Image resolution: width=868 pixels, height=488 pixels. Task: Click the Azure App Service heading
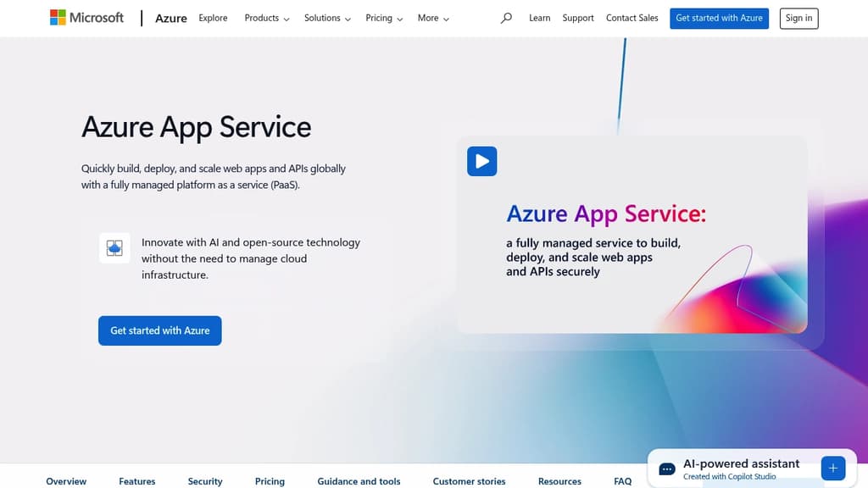197,127
